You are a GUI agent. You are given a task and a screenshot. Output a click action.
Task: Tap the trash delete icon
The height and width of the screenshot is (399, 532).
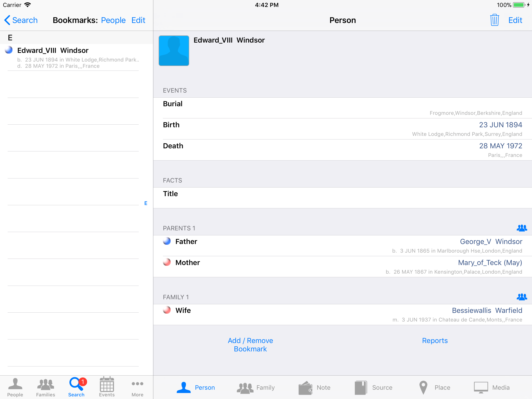tap(494, 20)
